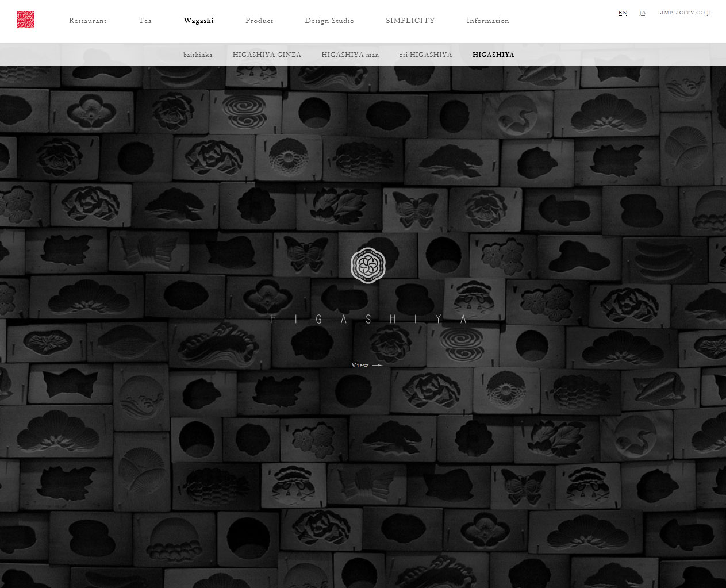This screenshot has width=726, height=588.
Task: Switch to the baishinka sub-tab
Action: point(198,55)
